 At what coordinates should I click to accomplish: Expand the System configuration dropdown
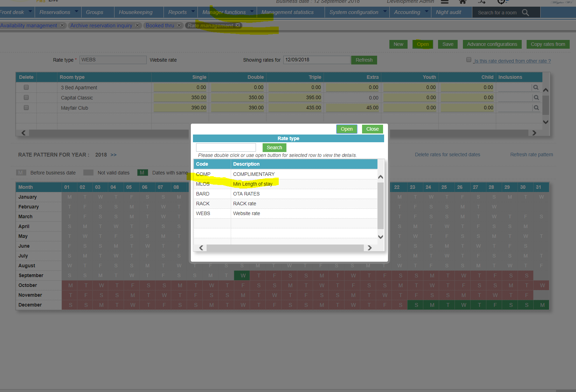(384, 12)
